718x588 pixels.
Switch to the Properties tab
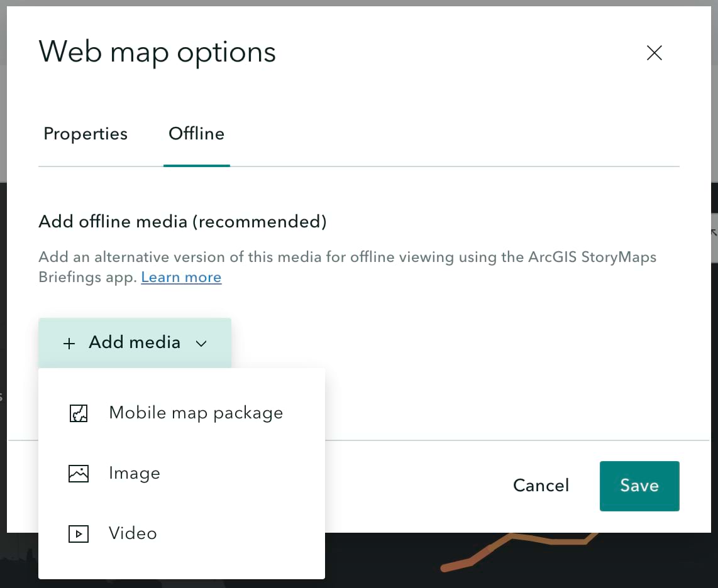pos(85,134)
